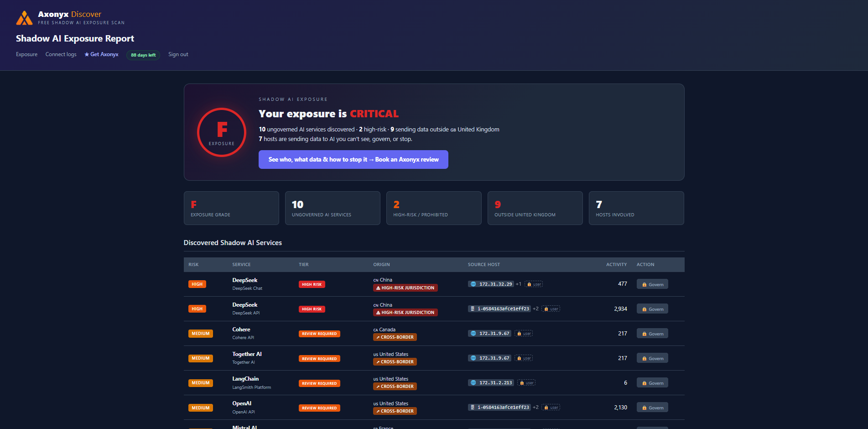Click locked user badge in OpenAI row
The width and height of the screenshot is (868, 429).
coord(551,407)
